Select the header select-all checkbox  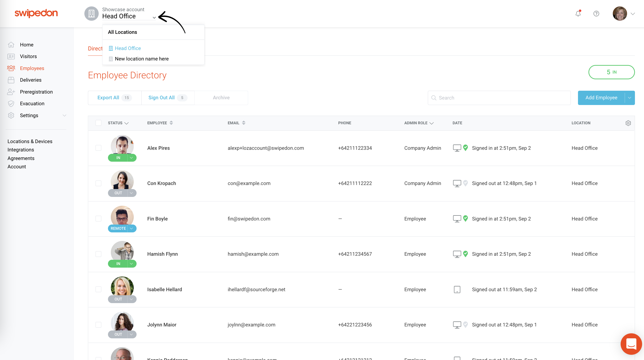pos(98,123)
